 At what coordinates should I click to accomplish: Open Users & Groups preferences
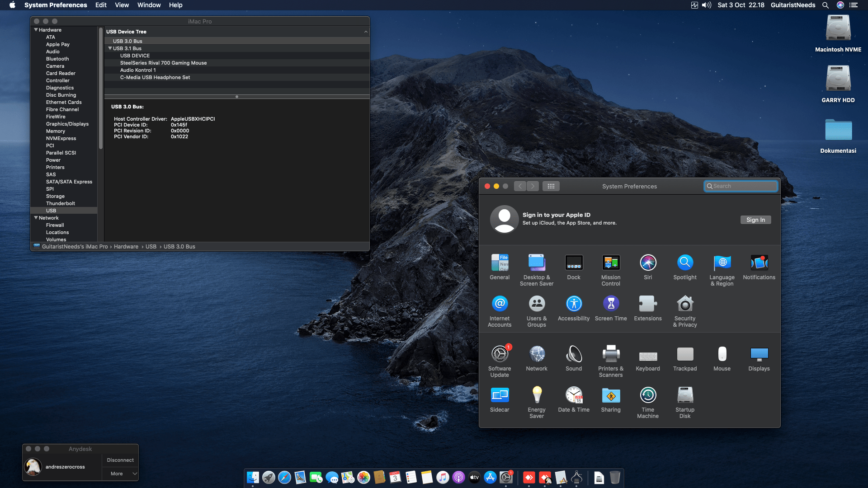pyautogui.click(x=537, y=311)
